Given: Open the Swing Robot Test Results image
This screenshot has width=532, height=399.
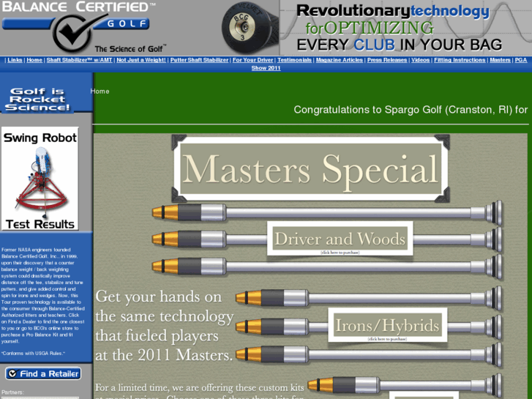Looking at the screenshot, I should (40, 179).
